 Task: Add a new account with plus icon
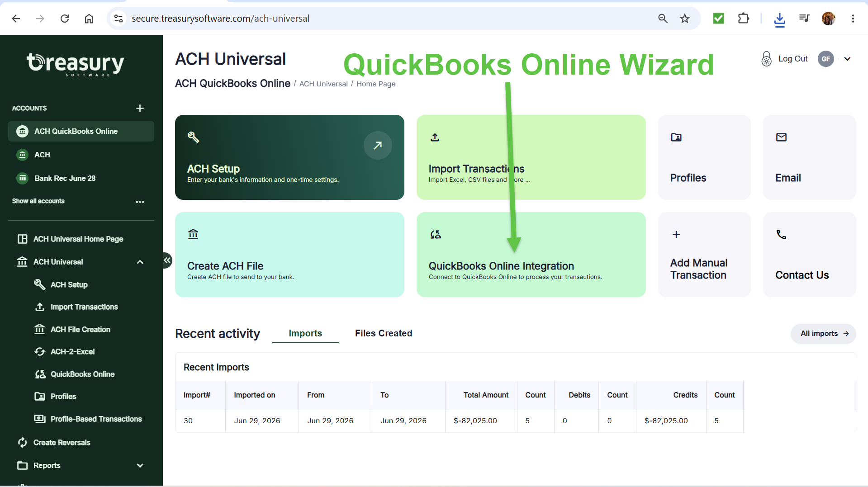click(x=140, y=108)
